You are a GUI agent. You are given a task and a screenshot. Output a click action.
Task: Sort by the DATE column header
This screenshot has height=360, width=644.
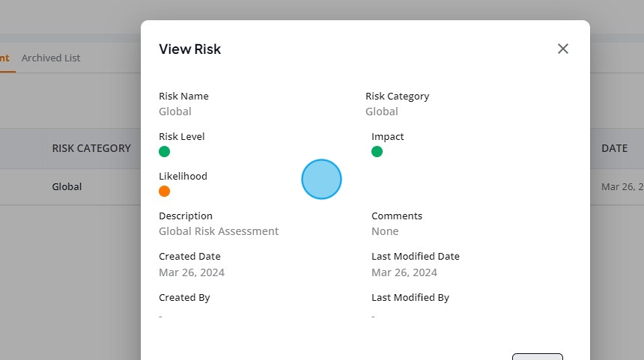615,148
